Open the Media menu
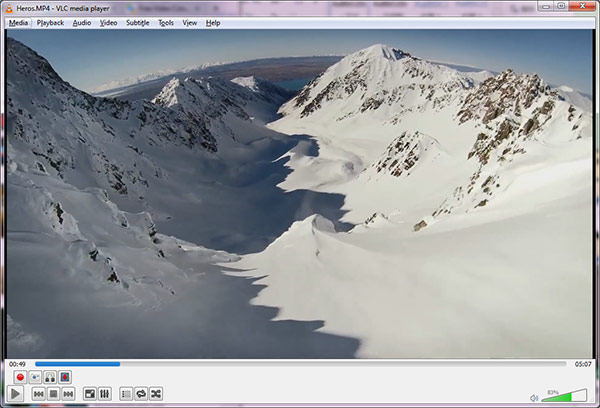Screen dimensions: 600x408 [x=18, y=23]
